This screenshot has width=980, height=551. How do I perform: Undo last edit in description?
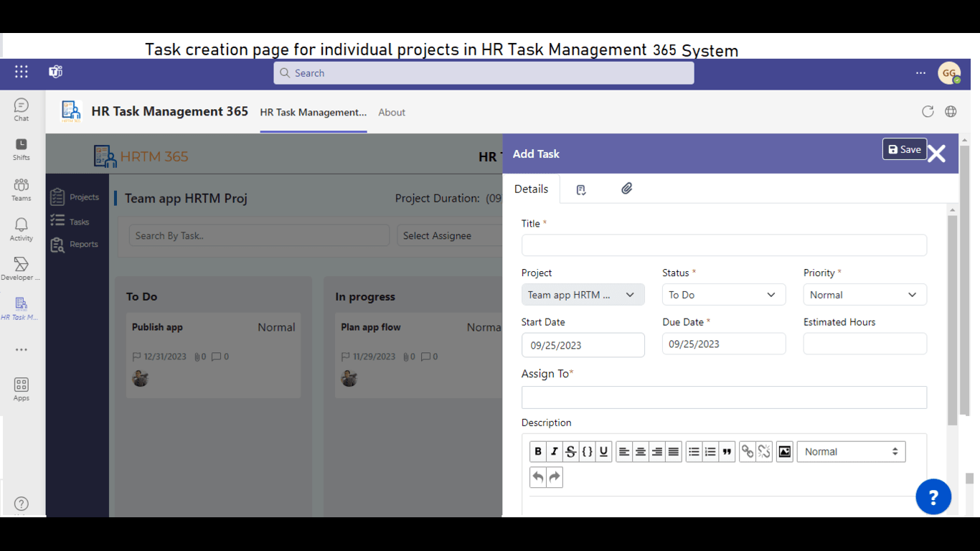point(538,477)
